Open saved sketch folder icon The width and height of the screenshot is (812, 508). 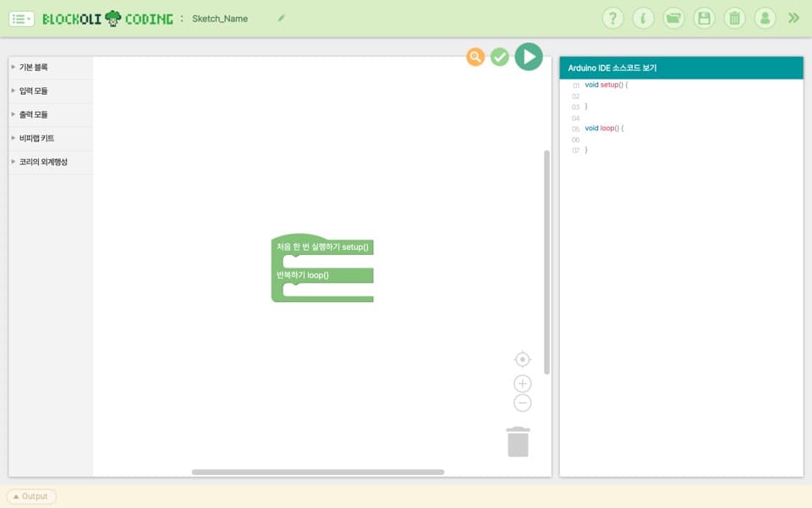pyautogui.click(x=674, y=19)
